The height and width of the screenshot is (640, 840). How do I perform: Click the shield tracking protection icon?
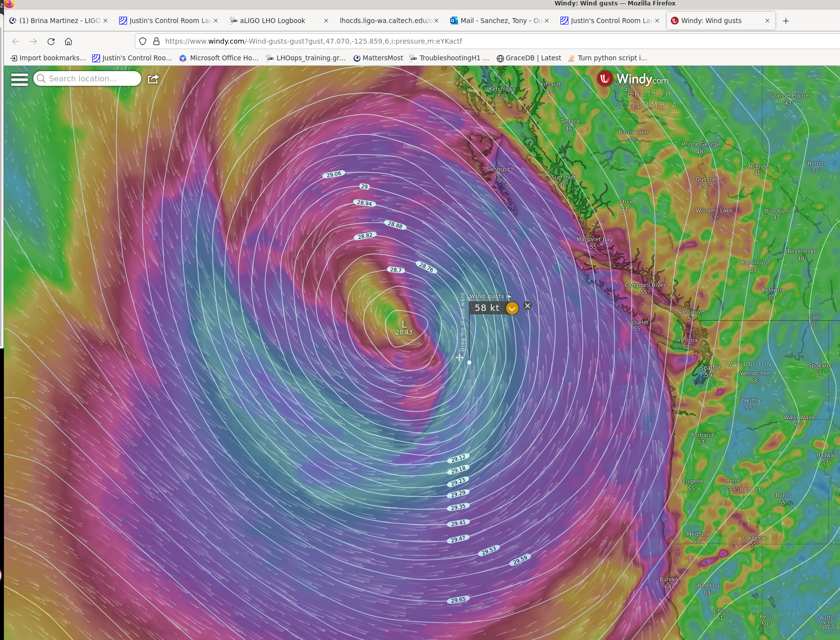point(143,41)
